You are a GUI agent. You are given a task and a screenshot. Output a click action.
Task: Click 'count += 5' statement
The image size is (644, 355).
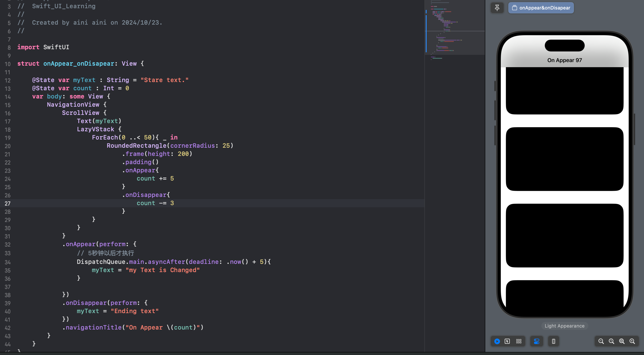coord(155,179)
